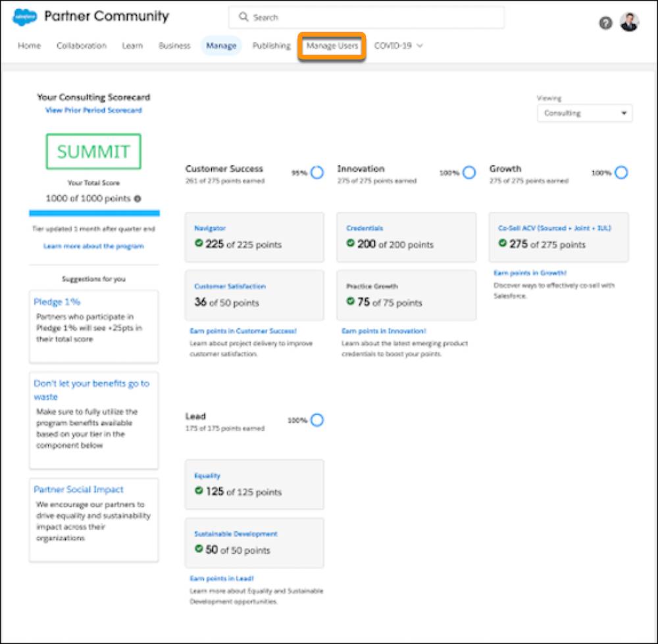The image size is (658, 644).
Task: Click green checkmark on Co-Sell ACV card
Action: [x=502, y=243]
